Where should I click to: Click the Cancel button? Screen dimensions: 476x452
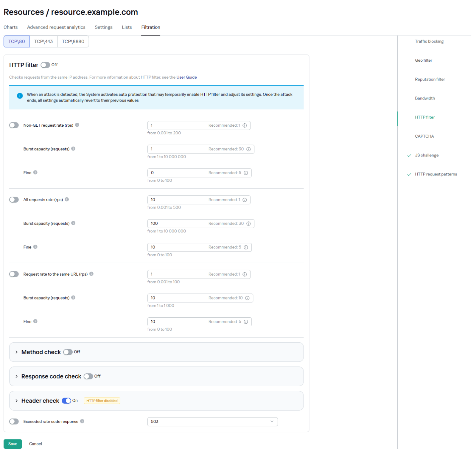[x=35, y=444]
